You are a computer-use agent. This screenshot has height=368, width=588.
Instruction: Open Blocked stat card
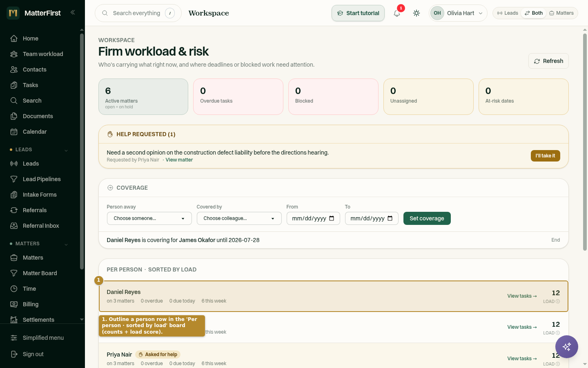click(333, 96)
